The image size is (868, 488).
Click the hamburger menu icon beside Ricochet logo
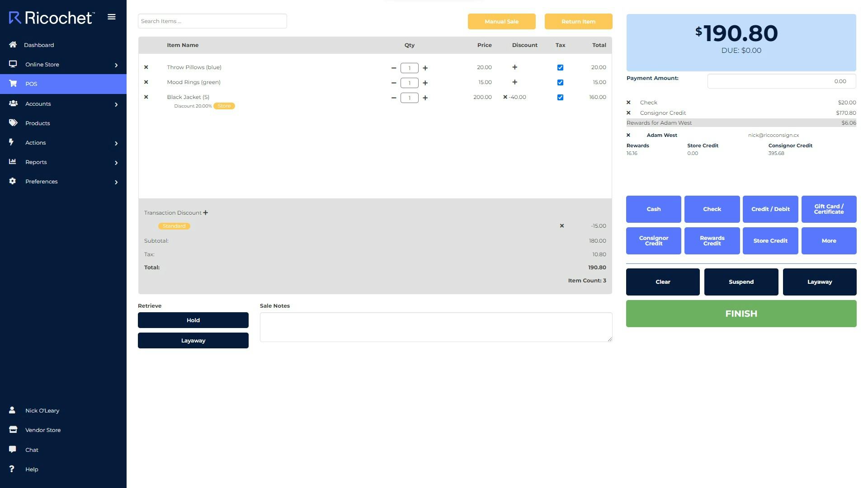coord(112,17)
